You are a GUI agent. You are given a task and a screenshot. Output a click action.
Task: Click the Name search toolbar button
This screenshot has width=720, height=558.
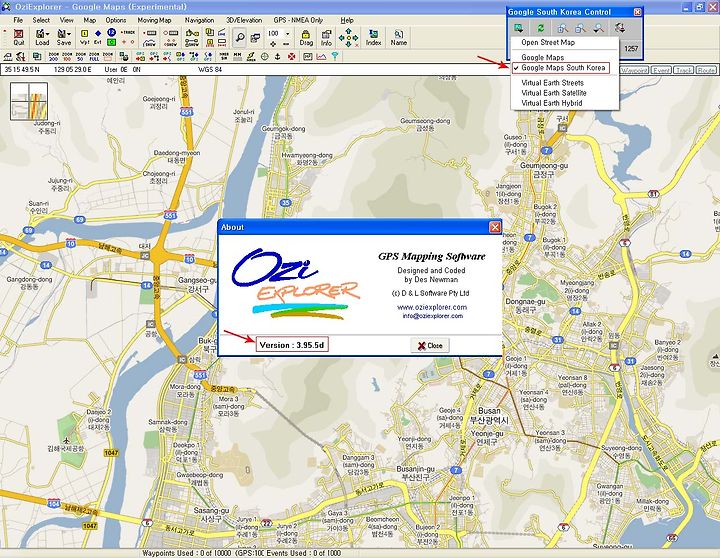(398, 37)
